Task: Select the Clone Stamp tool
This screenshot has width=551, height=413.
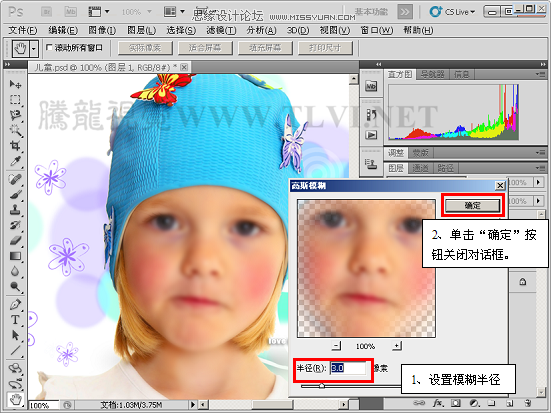Action: tap(15, 210)
